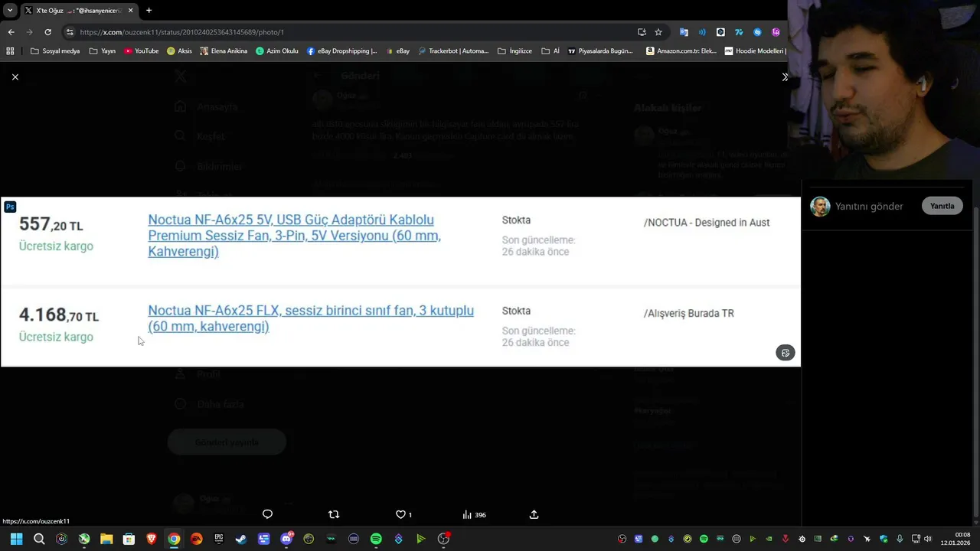The width and height of the screenshot is (980, 551).
Task: Like the post with heart icon
Action: tap(400, 514)
